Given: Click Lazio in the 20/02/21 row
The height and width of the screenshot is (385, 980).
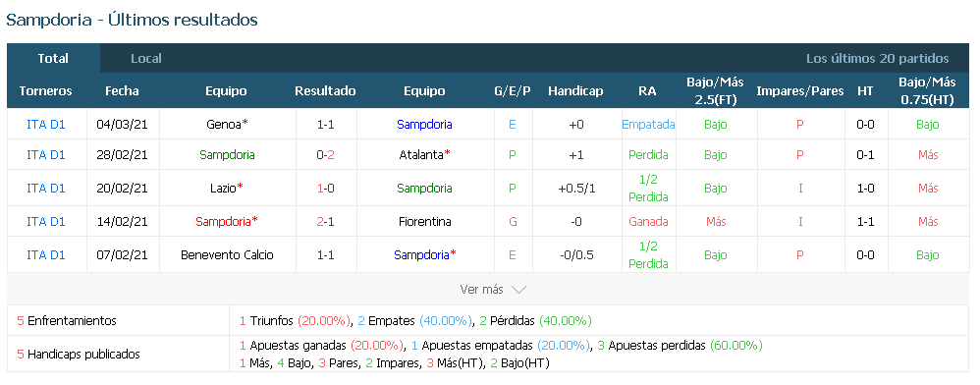Looking at the screenshot, I should [223, 189].
